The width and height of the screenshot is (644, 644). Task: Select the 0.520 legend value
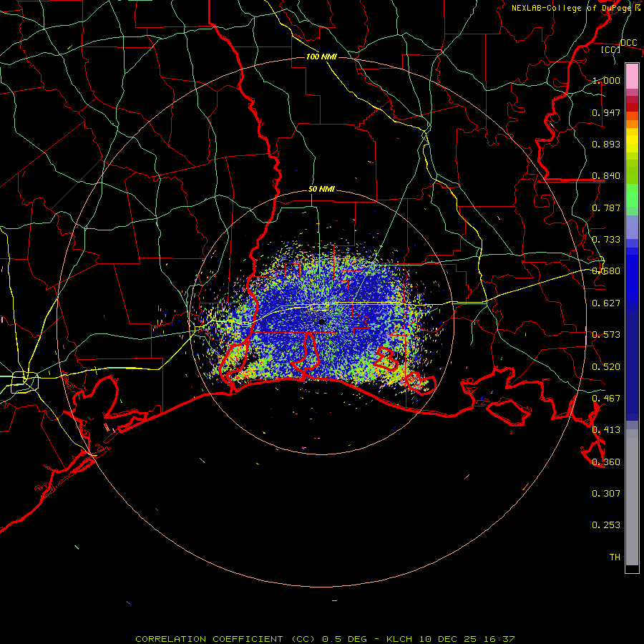606,367
